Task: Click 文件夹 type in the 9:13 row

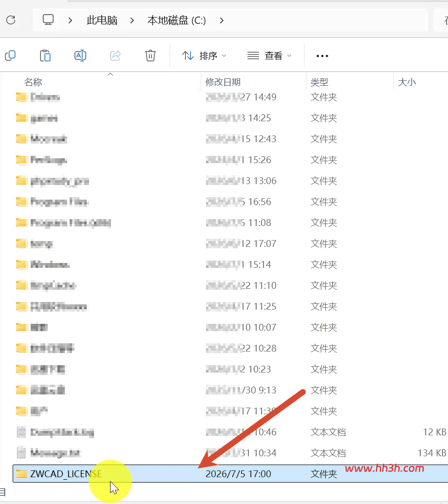Action: coord(324,390)
